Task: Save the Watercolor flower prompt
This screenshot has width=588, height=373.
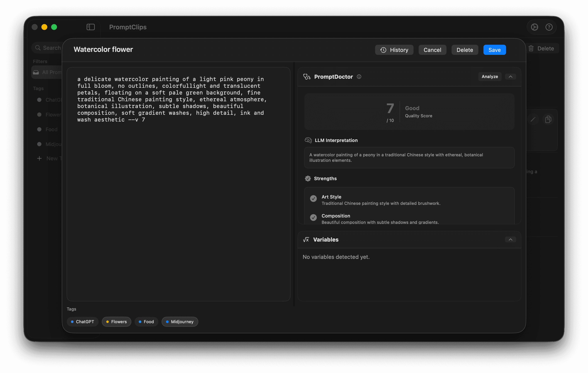Action: [x=494, y=50]
